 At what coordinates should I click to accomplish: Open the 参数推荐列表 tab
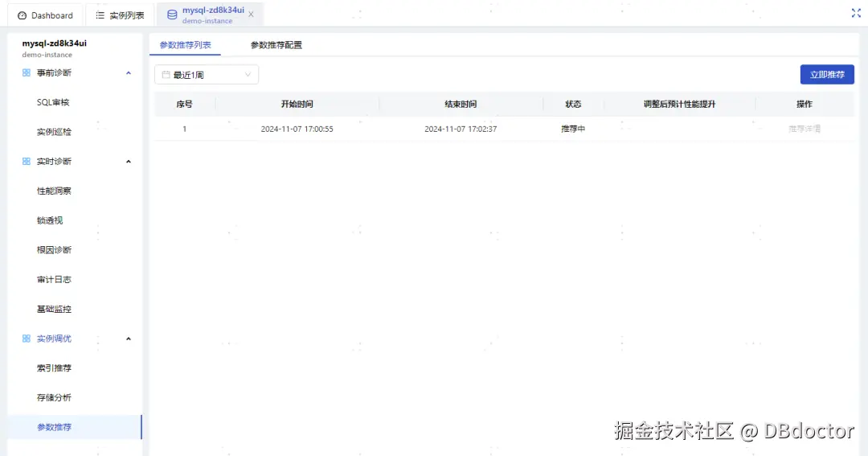point(185,45)
